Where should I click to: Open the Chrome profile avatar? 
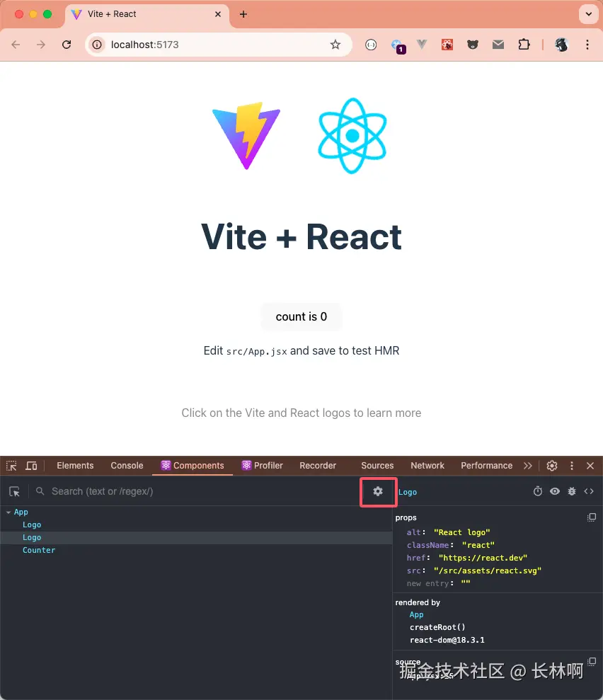coord(561,45)
